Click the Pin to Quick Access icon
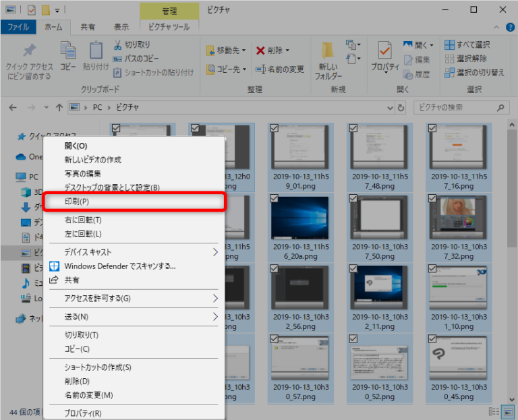Screen dimensions: 518x420 28,51
